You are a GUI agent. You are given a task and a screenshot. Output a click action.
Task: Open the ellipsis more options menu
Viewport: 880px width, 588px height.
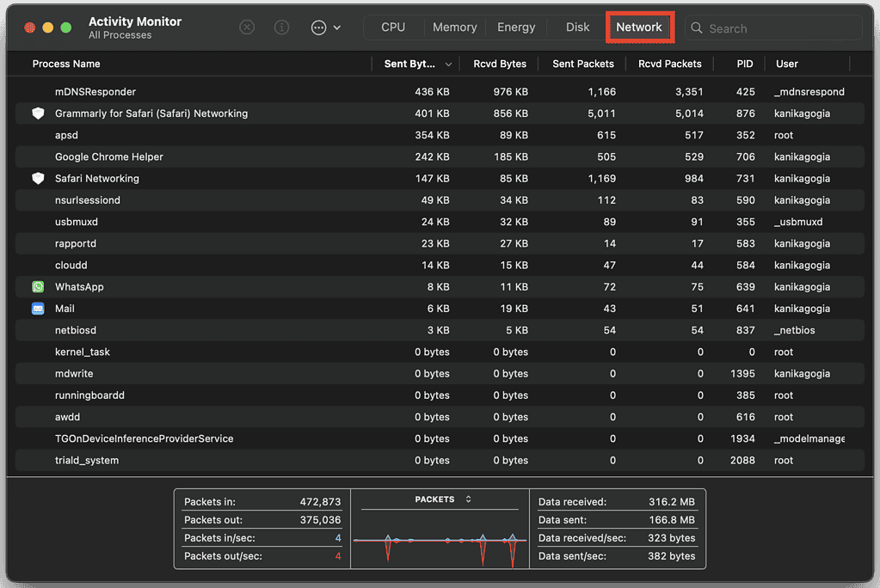click(x=319, y=28)
